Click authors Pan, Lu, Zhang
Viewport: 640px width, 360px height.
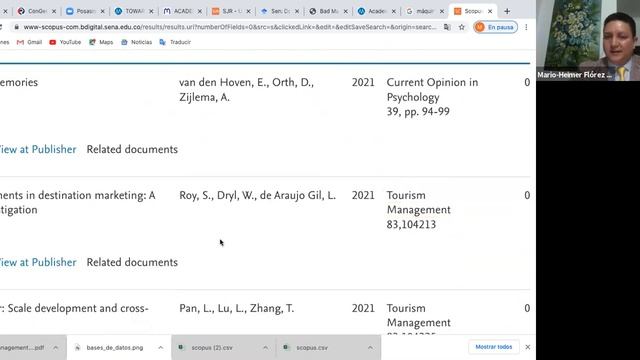[x=236, y=309]
